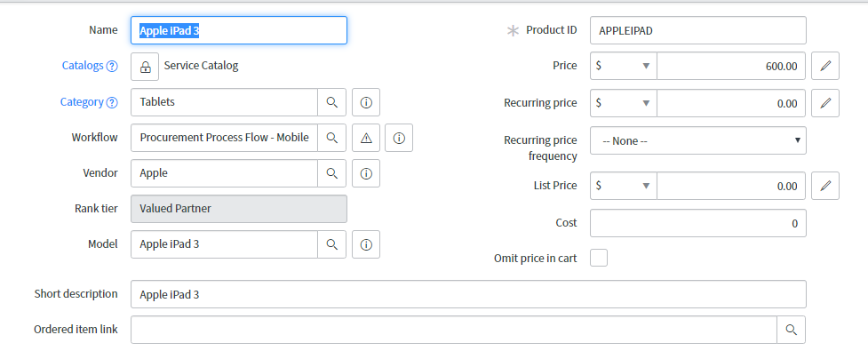Open the Recurring price currency dropdown

tap(624, 103)
